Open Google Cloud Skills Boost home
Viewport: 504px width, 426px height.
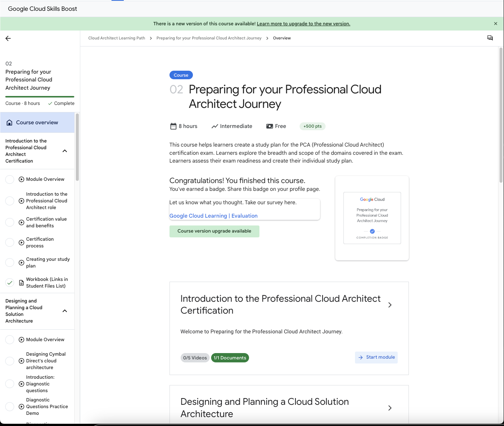point(42,9)
